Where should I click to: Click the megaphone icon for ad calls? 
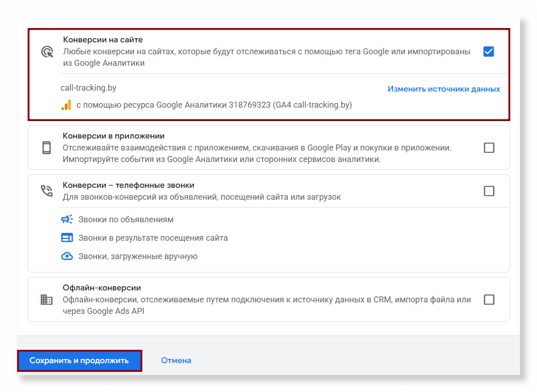67,219
